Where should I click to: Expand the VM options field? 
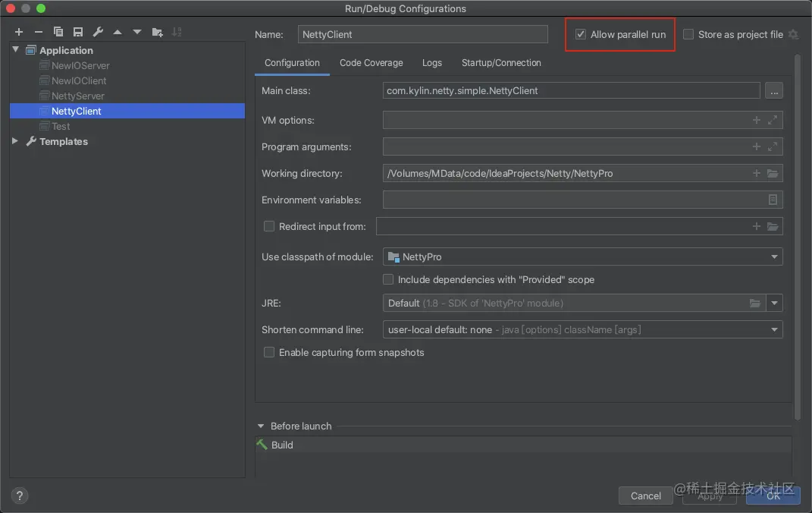(x=772, y=120)
